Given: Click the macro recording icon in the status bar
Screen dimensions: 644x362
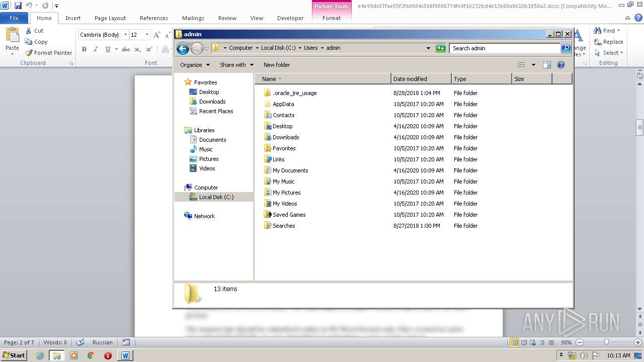Looking at the screenshot, I should point(126,342).
